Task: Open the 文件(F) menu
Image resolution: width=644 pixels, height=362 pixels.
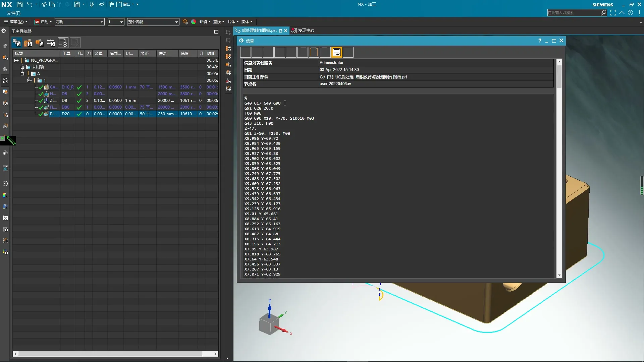Action: coord(13,13)
